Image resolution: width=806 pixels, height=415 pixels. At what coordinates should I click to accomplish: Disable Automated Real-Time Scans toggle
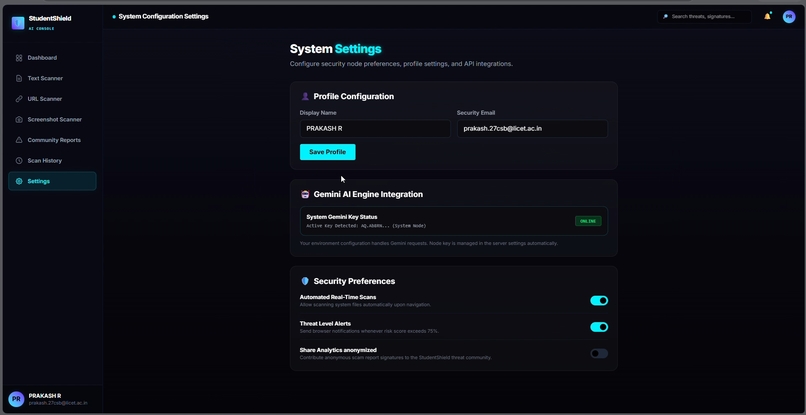click(599, 300)
